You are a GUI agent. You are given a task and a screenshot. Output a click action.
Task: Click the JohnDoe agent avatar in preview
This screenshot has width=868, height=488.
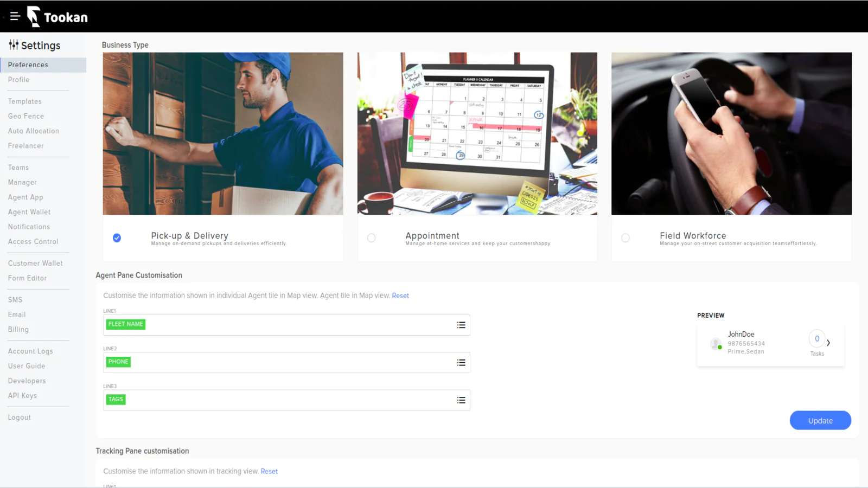716,343
